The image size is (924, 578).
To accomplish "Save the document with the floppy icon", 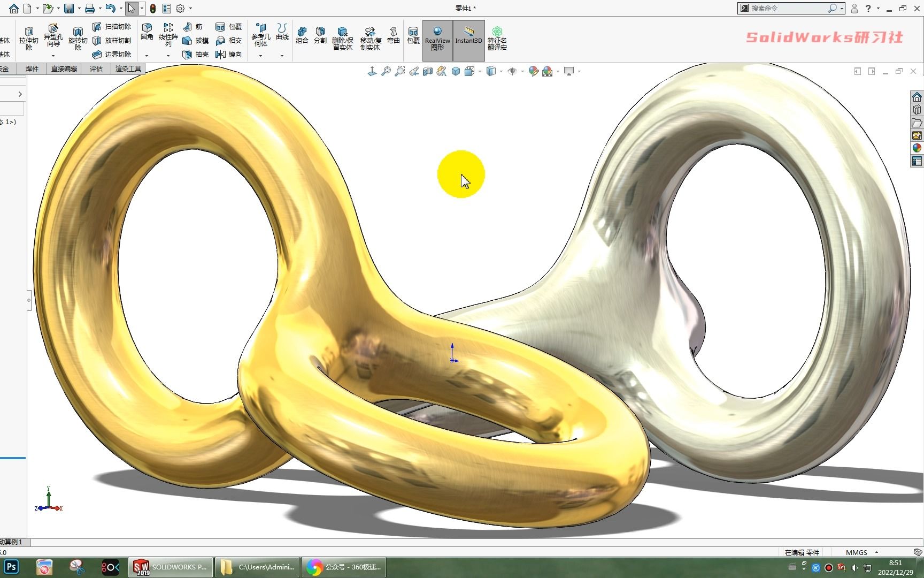I will coord(68,8).
